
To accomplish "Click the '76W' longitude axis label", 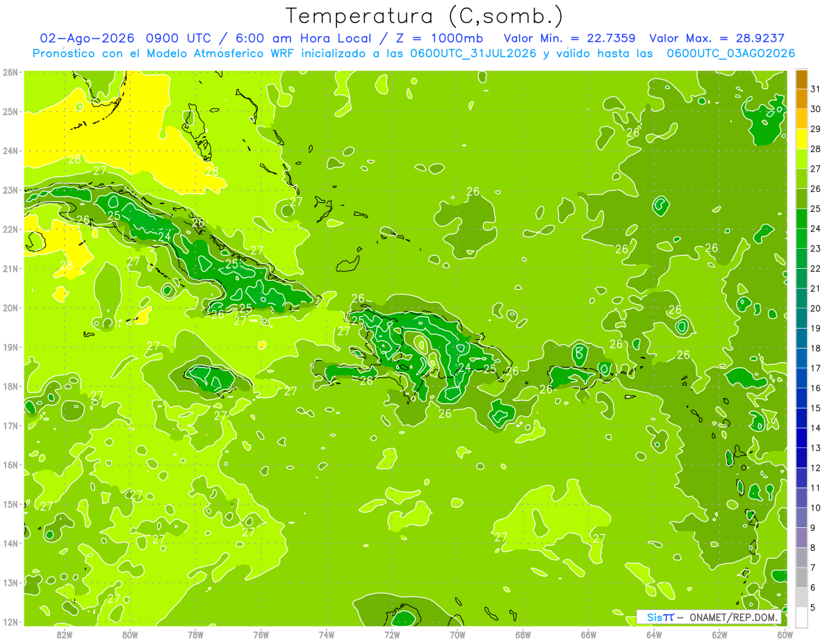I will [x=261, y=634].
